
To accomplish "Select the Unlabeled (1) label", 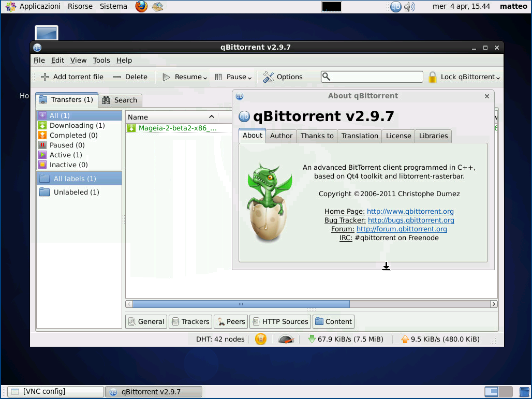I will tap(76, 193).
